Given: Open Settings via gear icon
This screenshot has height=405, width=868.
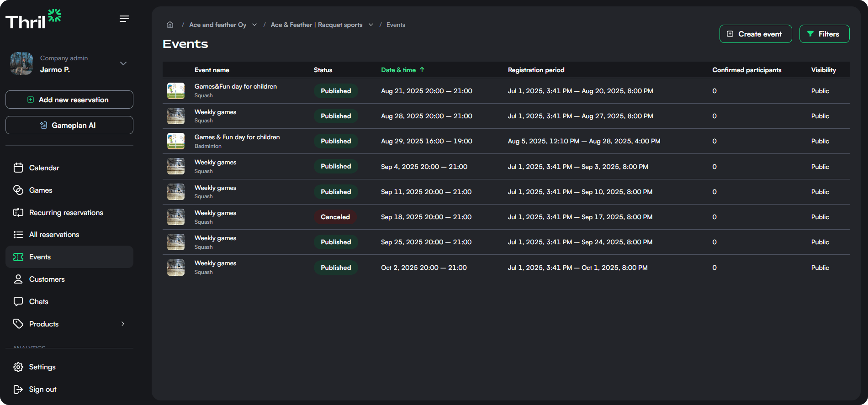Looking at the screenshot, I should [x=18, y=367].
